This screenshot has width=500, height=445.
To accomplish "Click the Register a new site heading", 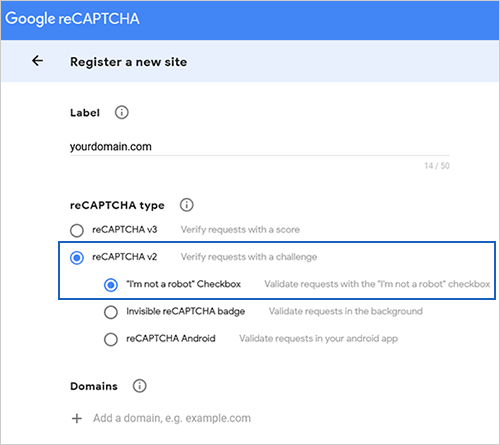I will tap(128, 62).
